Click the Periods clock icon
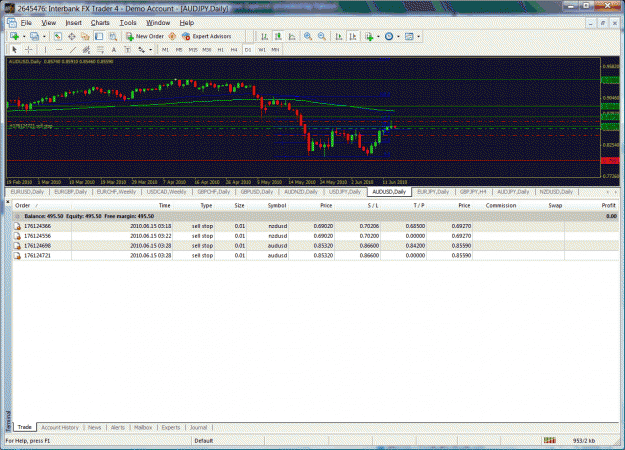Viewport: 625px width, 450px height. pyautogui.click(x=389, y=36)
